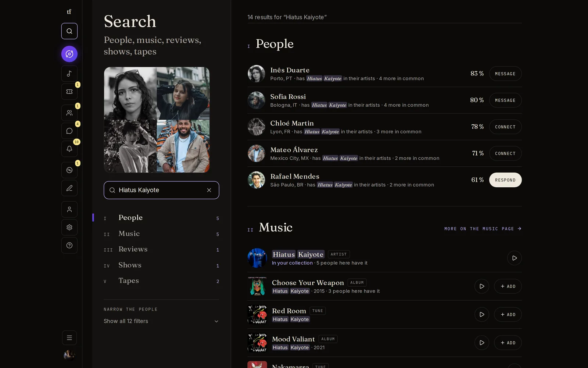Open Inês Duarte's profile avatar
This screenshot has height=368, width=588.
[x=257, y=74]
